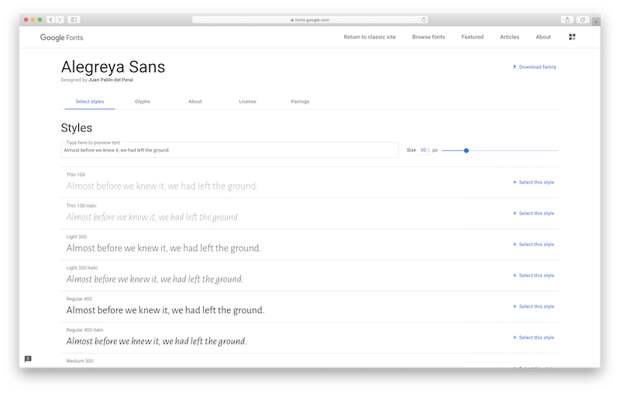620x393 pixels.
Task: Open the feedback icon at bottom left
Action: pyautogui.click(x=28, y=359)
